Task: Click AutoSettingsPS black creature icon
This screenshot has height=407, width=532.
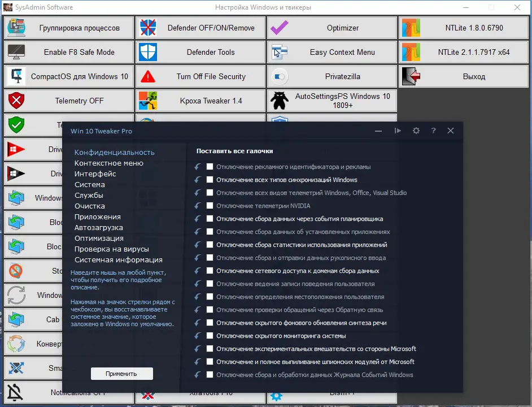Action: pyautogui.click(x=279, y=101)
